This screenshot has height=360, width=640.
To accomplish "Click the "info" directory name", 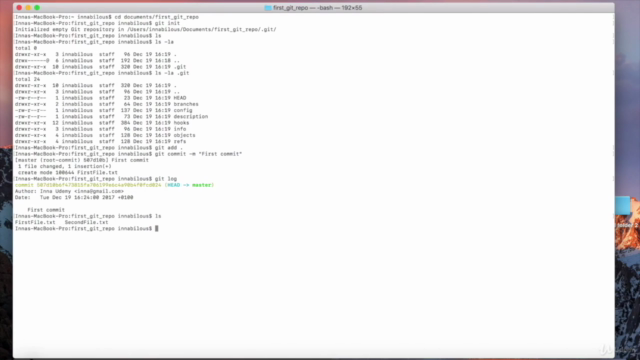I will tap(180, 129).
